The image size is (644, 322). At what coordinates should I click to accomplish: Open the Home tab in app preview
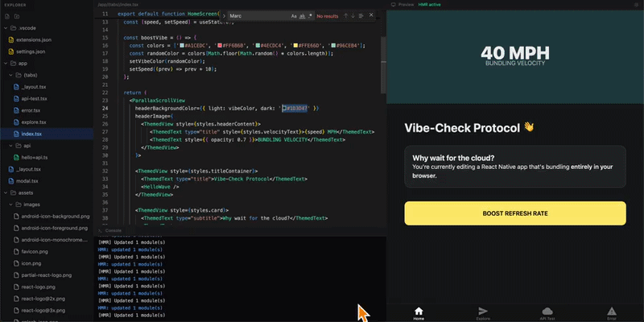coord(419,312)
